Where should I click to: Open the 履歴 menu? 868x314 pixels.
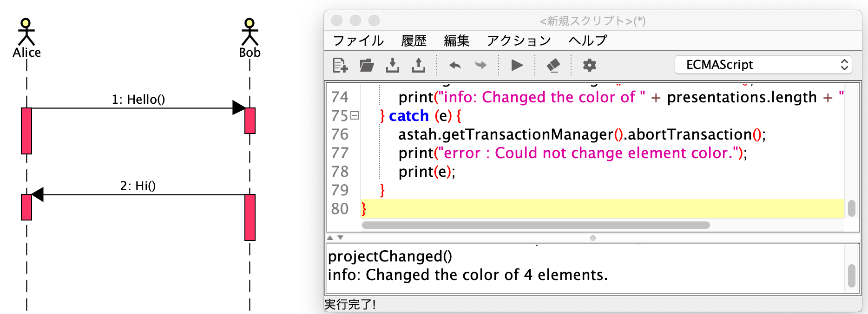tap(414, 41)
